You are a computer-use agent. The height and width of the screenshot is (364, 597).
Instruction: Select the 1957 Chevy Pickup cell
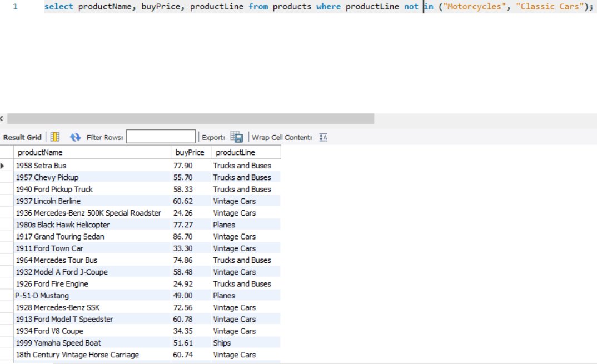(92, 177)
